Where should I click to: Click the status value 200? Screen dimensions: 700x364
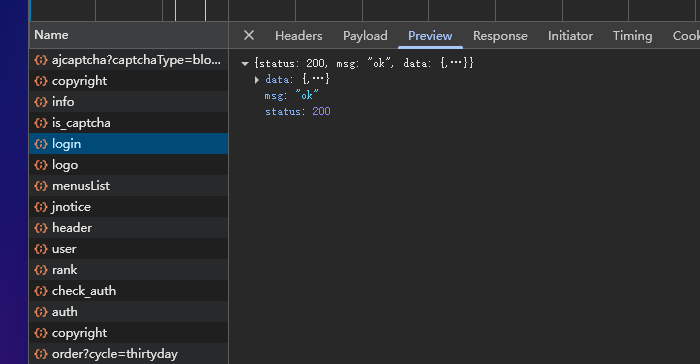[x=321, y=112]
